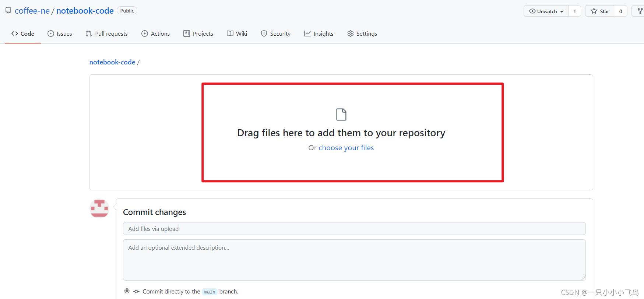View the Security tab

(275, 34)
